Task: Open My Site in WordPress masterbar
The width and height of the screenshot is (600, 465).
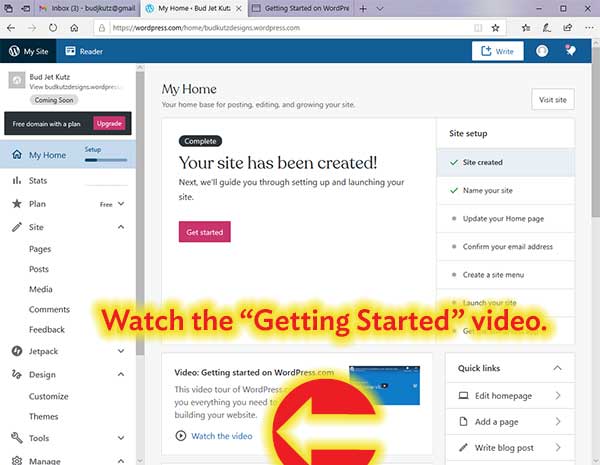Action: click(x=28, y=51)
